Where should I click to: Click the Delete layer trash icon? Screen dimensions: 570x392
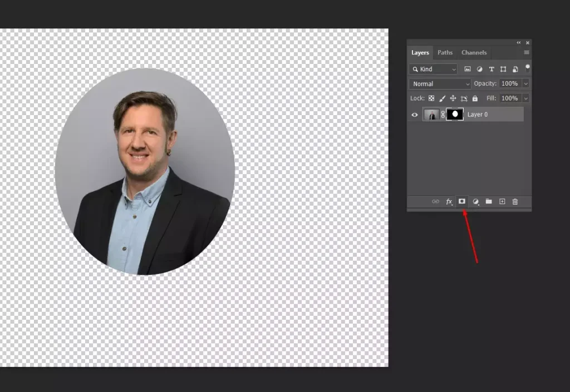coord(515,201)
